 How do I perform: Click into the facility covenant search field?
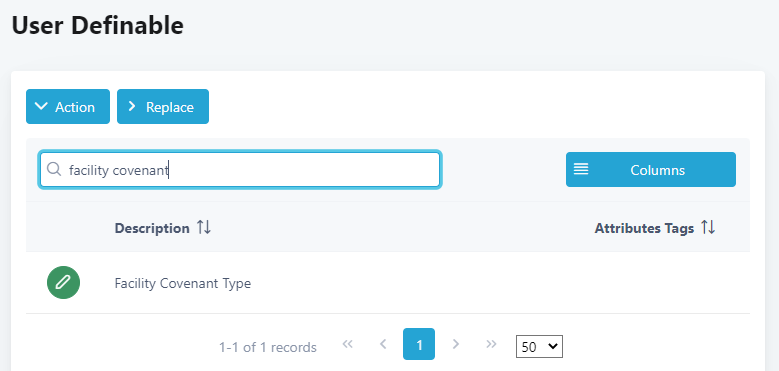[x=240, y=170]
